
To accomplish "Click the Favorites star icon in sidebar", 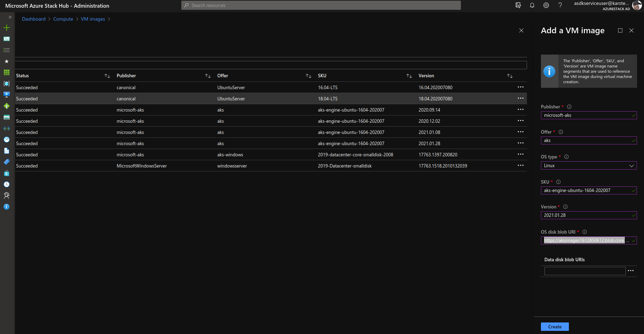I will pos(6,61).
